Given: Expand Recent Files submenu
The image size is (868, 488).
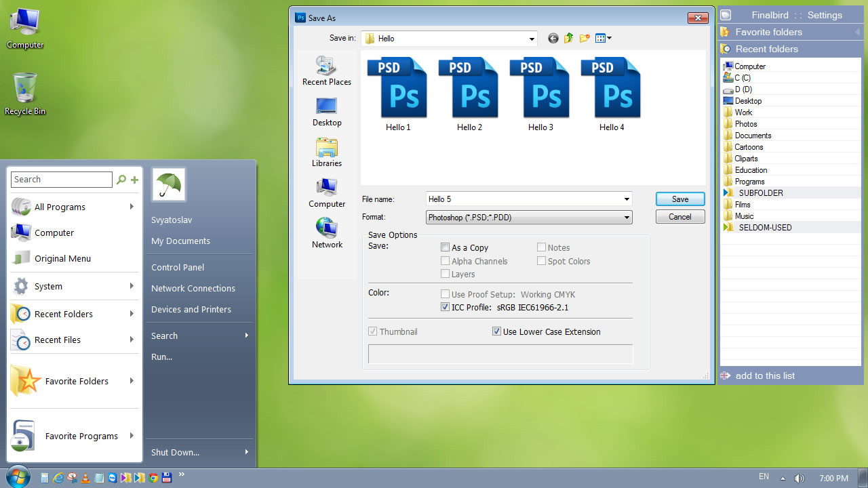Looking at the screenshot, I should pyautogui.click(x=74, y=340).
